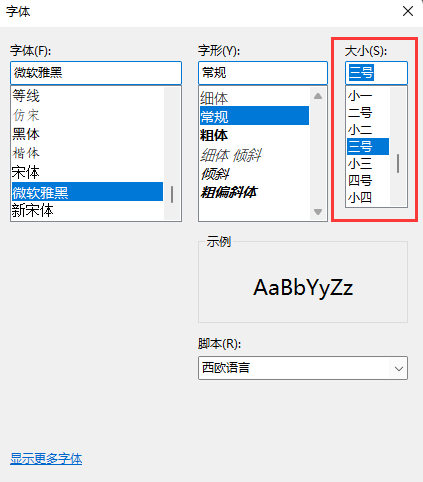
Task: Select 微软雅黑 in the font list
Action: (x=87, y=192)
